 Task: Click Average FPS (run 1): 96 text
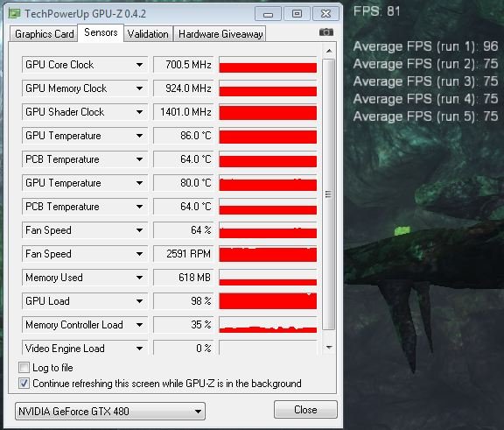[x=425, y=46]
